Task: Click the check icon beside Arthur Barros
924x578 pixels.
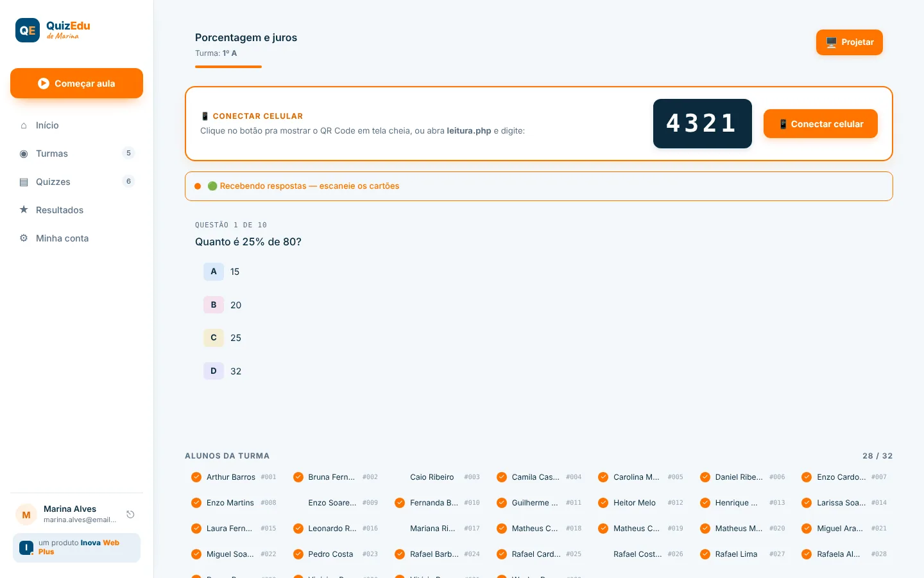Action: pos(196,477)
